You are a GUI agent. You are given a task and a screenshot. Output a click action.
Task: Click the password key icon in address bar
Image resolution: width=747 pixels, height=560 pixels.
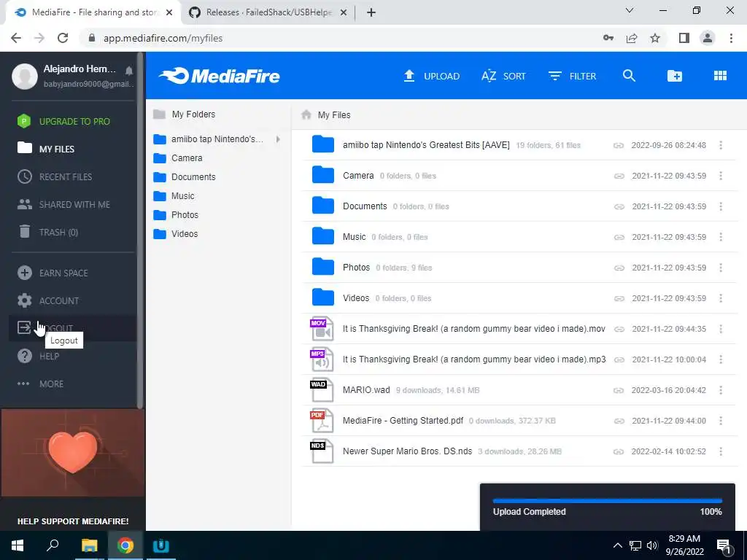[x=608, y=38]
